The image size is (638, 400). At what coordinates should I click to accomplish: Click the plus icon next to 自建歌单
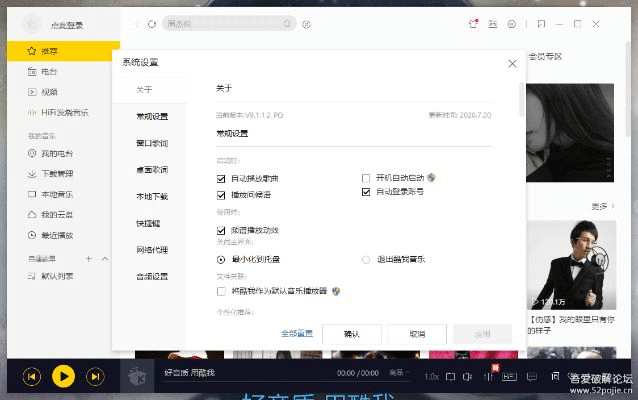pyautogui.click(x=89, y=259)
